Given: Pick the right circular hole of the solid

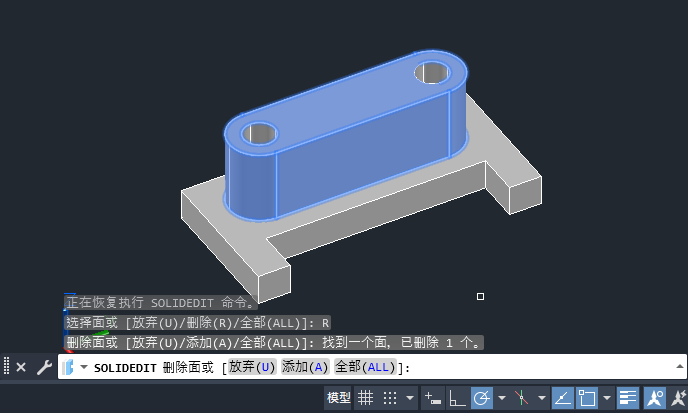Looking at the screenshot, I should pos(432,72).
